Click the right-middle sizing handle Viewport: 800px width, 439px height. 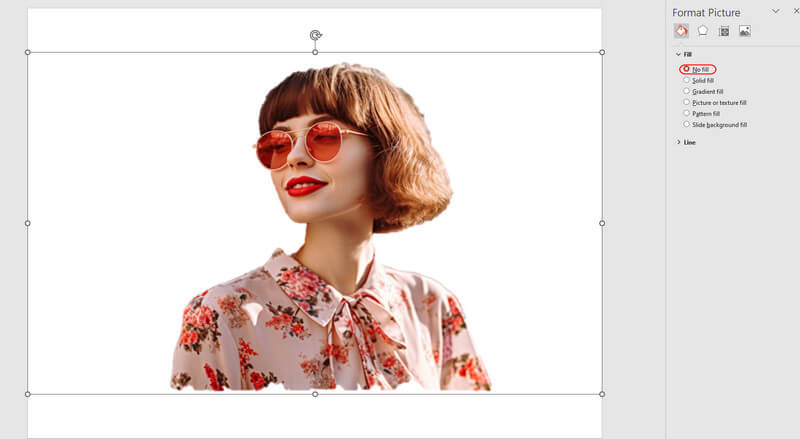pyautogui.click(x=602, y=223)
